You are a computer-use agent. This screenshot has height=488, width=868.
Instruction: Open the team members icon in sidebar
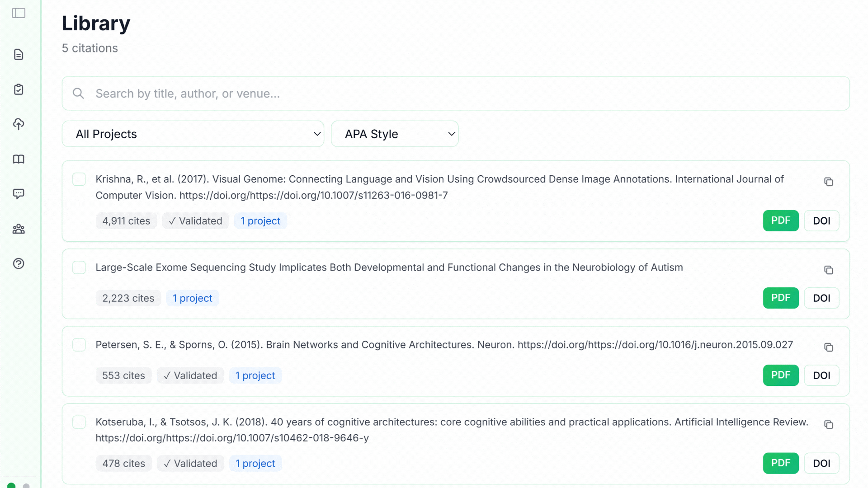pyautogui.click(x=19, y=229)
